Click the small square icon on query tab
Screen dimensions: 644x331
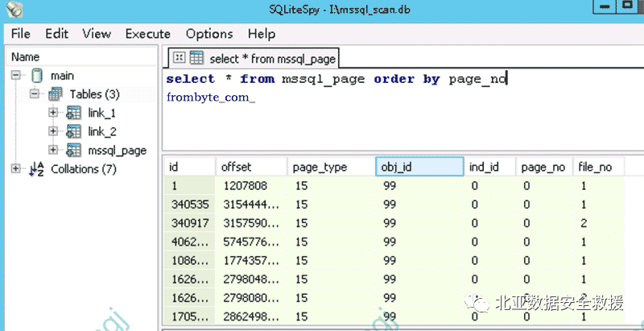coord(178,57)
